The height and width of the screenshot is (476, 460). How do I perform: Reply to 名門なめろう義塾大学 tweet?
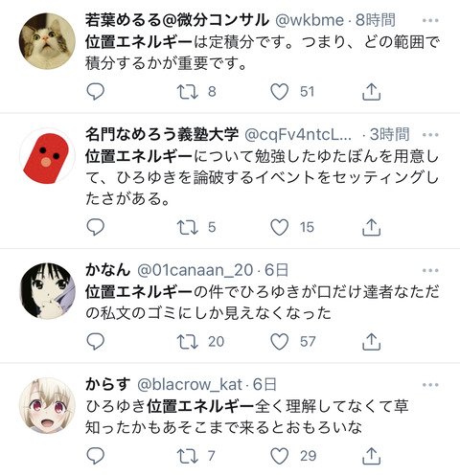tap(96, 227)
